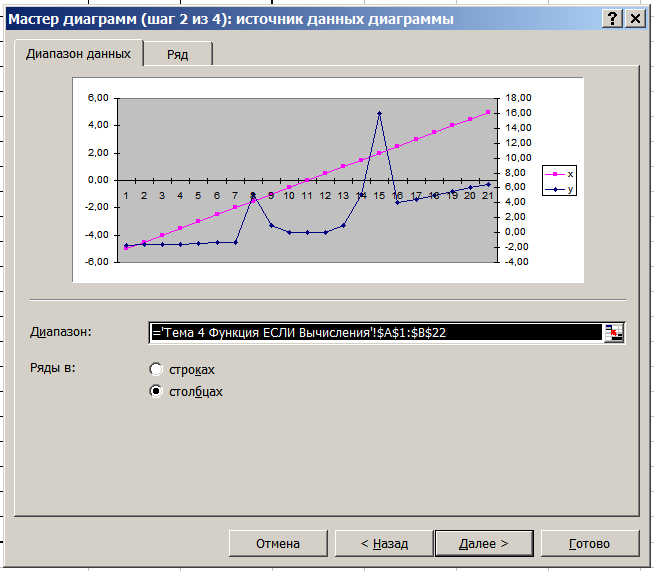
Task: Click the 18,00 secondary axis label
Action: pos(518,98)
